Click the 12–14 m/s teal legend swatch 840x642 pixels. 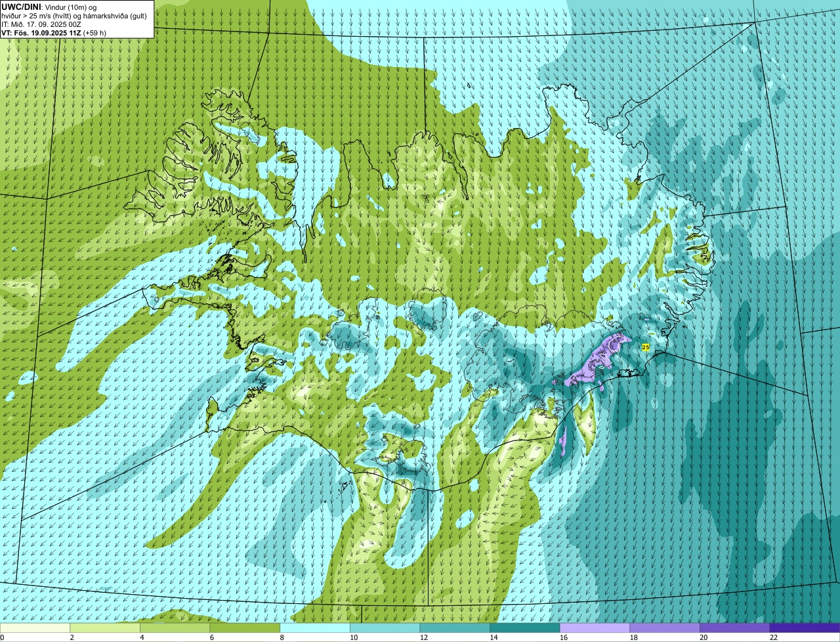point(455,628)
